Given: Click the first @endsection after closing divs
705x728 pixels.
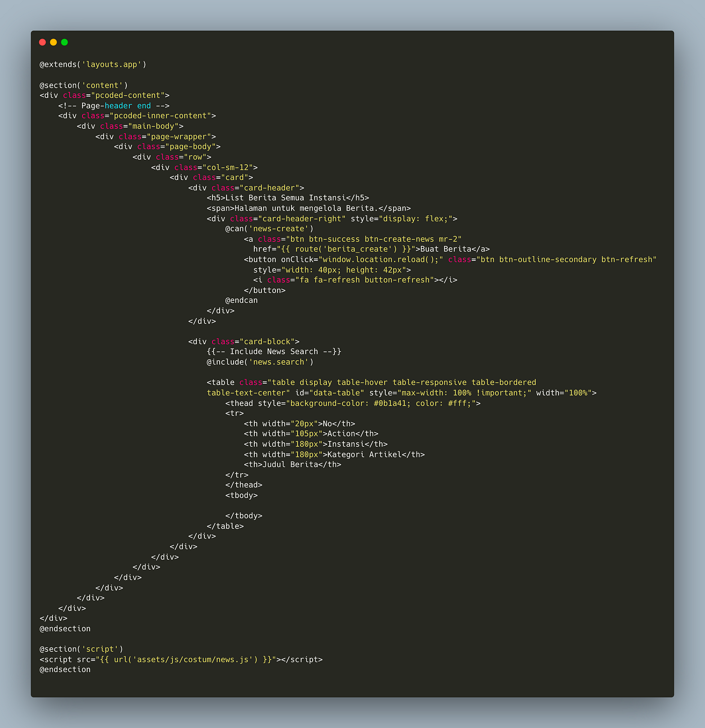Looking at the screenshot, I should click(65, 628).
